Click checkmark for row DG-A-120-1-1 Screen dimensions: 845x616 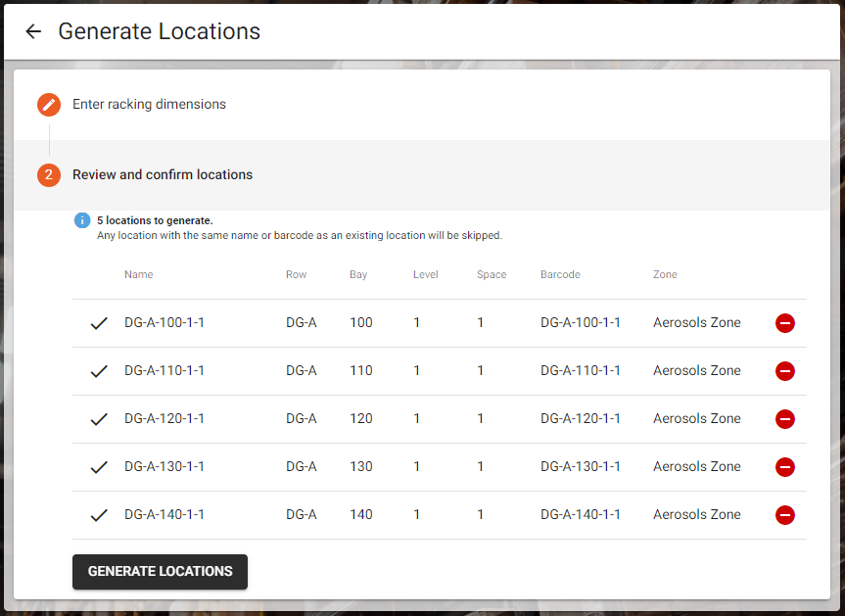click(x=99, y=419)
